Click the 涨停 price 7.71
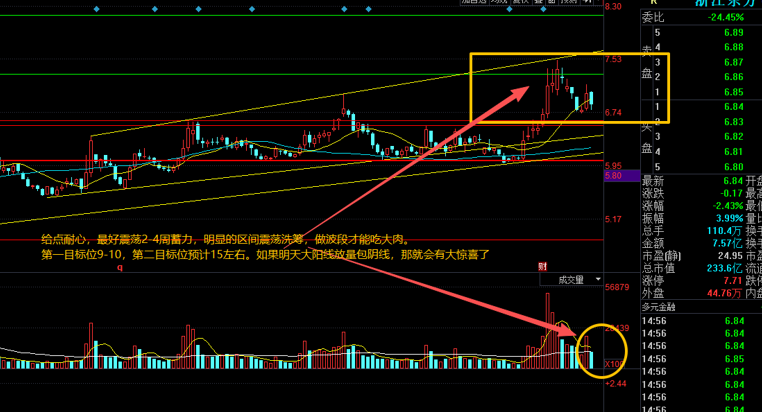 733,281
